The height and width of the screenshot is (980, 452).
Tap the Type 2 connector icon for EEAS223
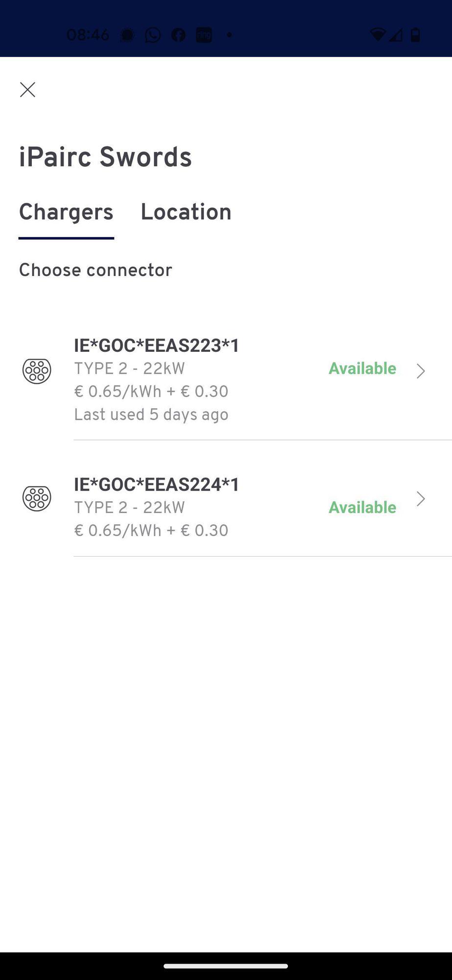(x=37, y=371)
